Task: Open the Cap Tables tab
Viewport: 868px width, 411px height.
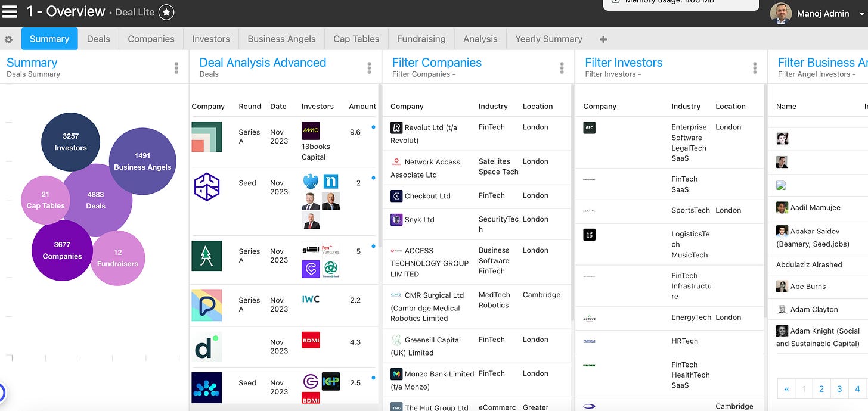Action: click(356, 39)
